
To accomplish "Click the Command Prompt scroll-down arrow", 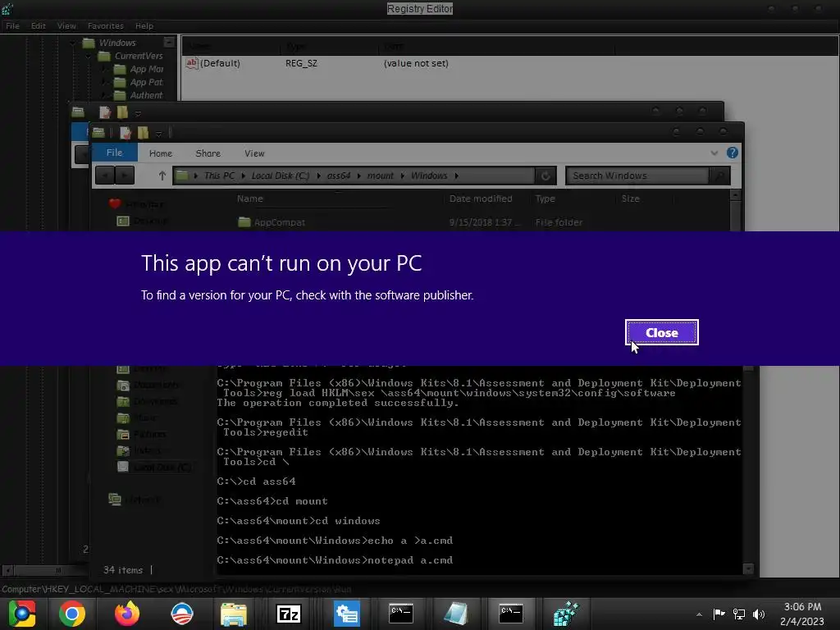I will 748,568.
